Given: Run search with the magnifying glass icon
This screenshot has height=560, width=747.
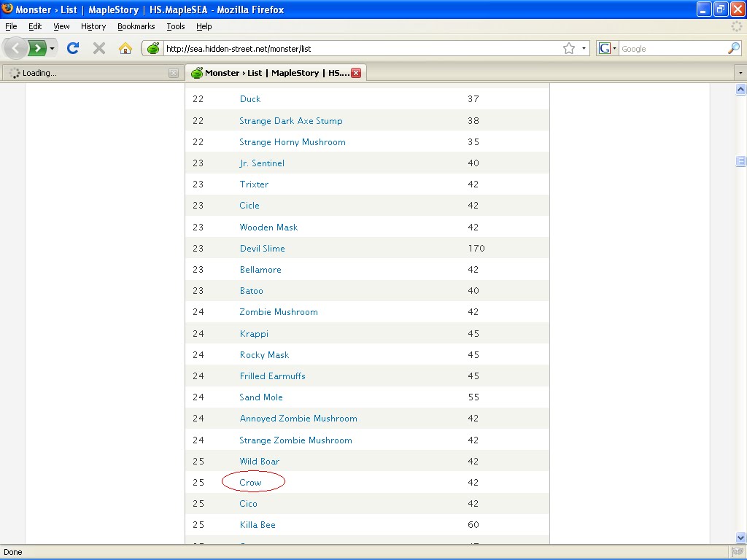Looking at the screenshot, I should click(x=734, y=48).
